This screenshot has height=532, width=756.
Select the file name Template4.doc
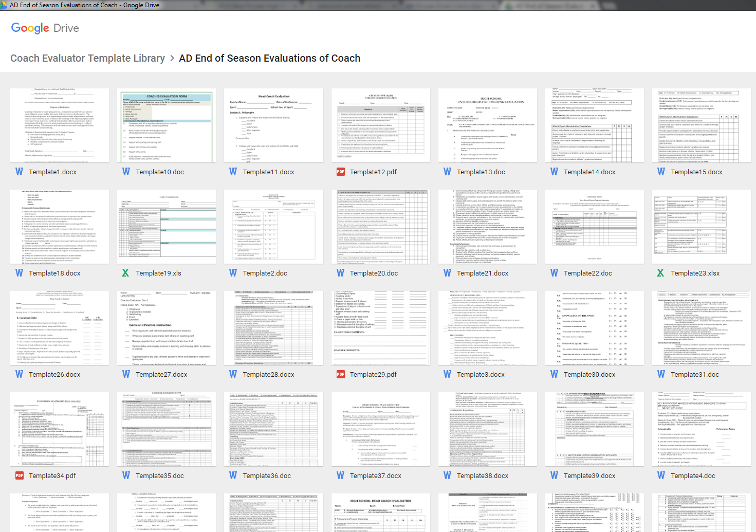pos(693,476)
